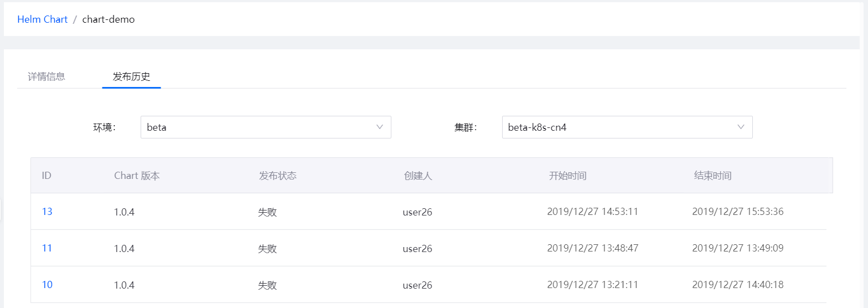
Task: Click the Chart 版本 column header
Action: [137, 176]
